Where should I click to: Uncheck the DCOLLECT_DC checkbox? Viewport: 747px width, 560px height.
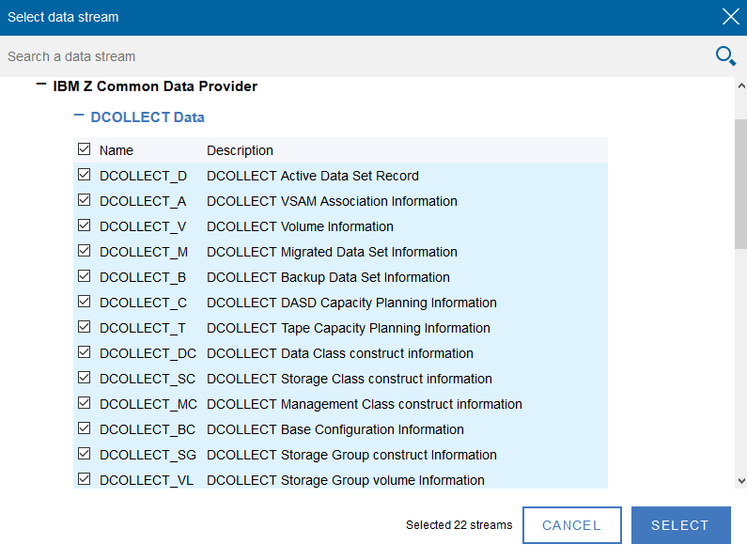pos(84,352)
